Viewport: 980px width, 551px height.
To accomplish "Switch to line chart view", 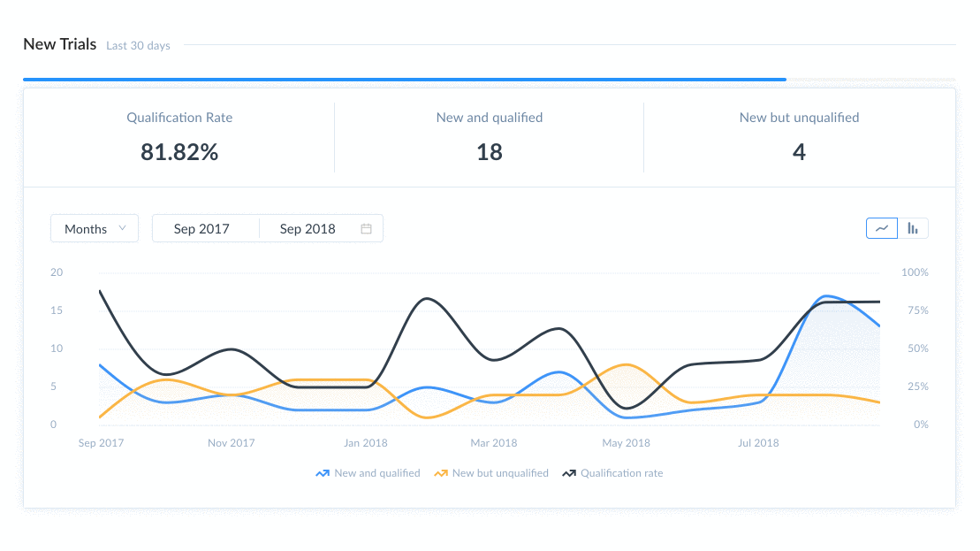I will tap(881, 228).
